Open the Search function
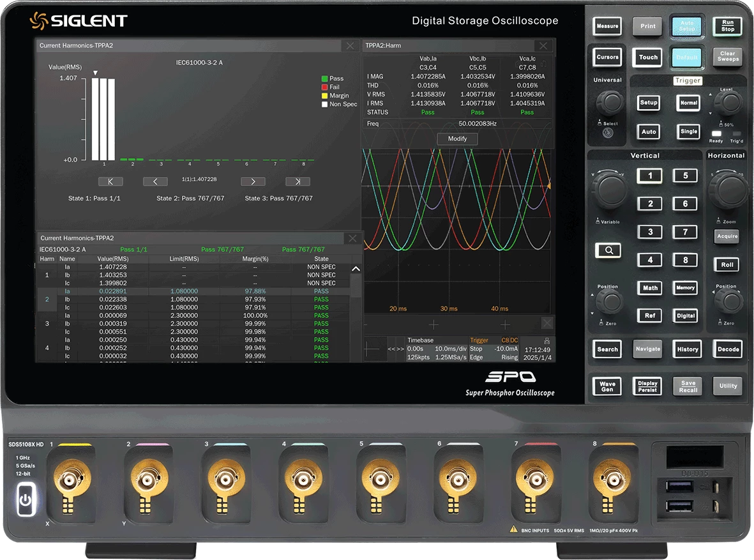754x560 pixels. pos(607,349)
